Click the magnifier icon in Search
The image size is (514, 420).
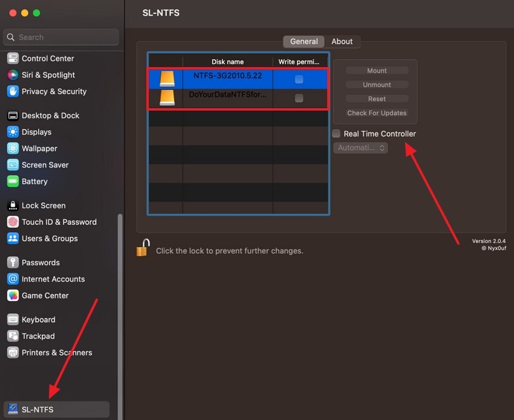(11, 37)
